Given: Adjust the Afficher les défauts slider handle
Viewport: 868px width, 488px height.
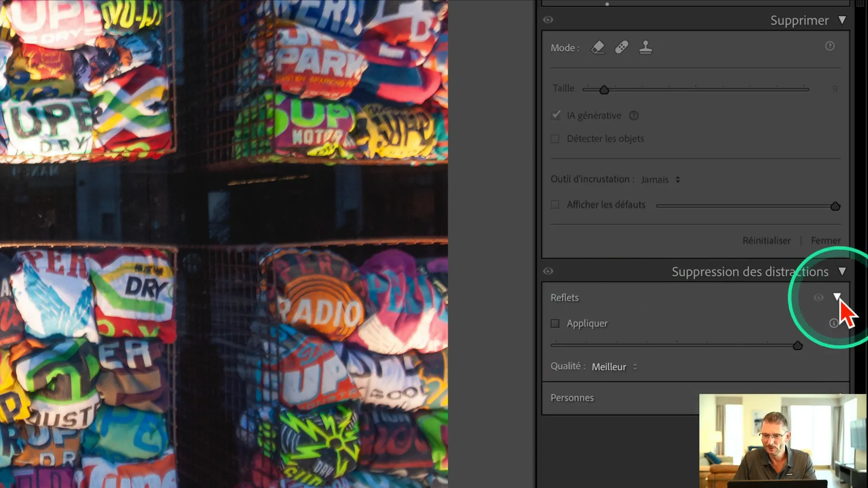Looking at the screenshot, I should tap(835, 206).
